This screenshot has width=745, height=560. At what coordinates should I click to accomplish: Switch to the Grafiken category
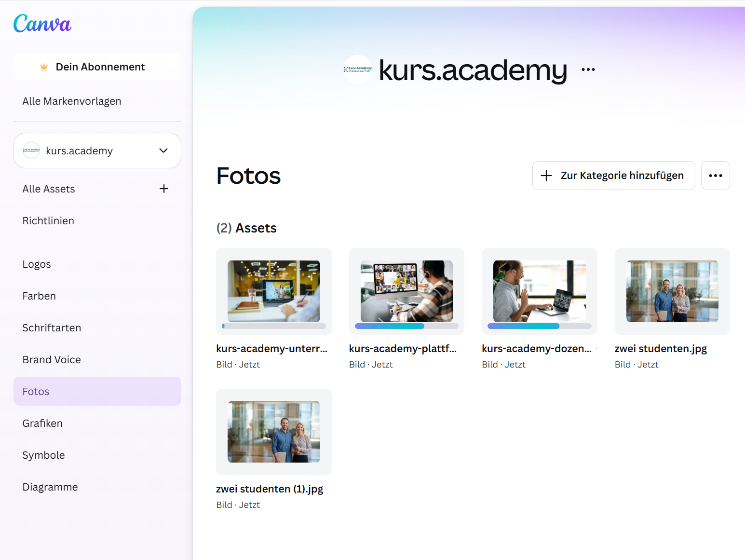(42, 423)
